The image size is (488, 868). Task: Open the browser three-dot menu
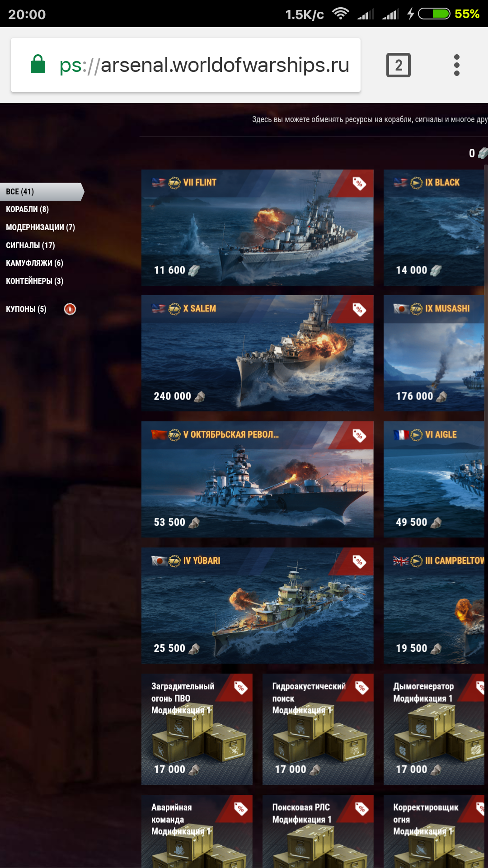click(457, 65)
